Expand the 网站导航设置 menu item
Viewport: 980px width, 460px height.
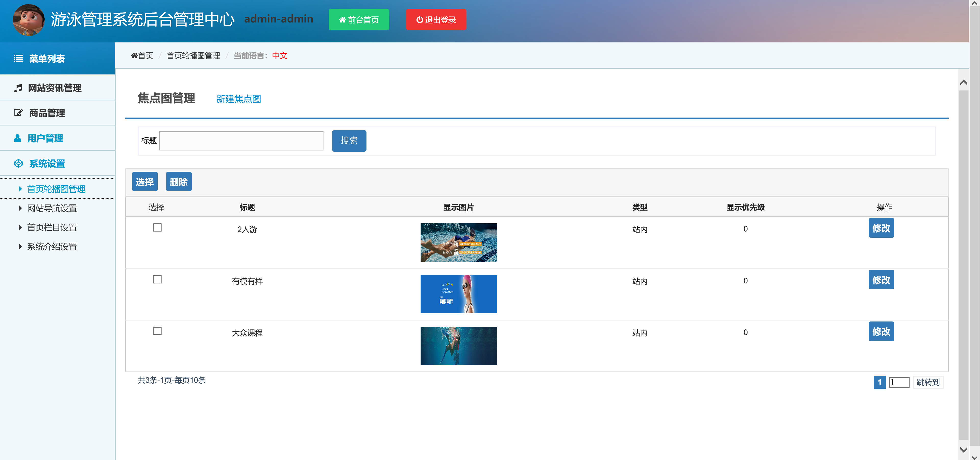[x=52, y=208]
